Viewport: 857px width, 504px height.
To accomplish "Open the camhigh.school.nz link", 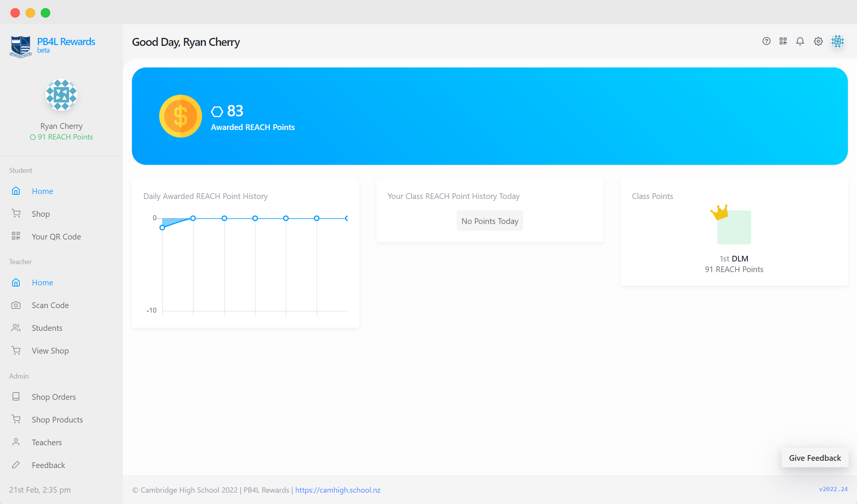I will coord(337,490).
